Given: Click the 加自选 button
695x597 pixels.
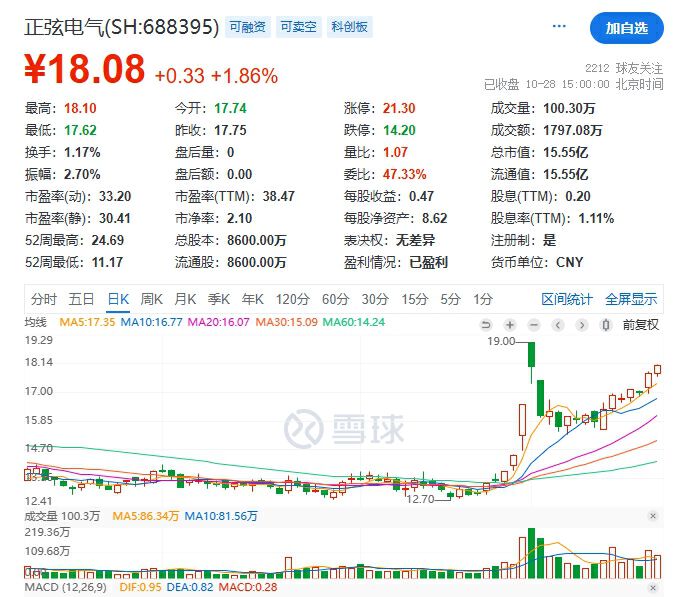Looking at the screenshot, I should tap(626, 28).
